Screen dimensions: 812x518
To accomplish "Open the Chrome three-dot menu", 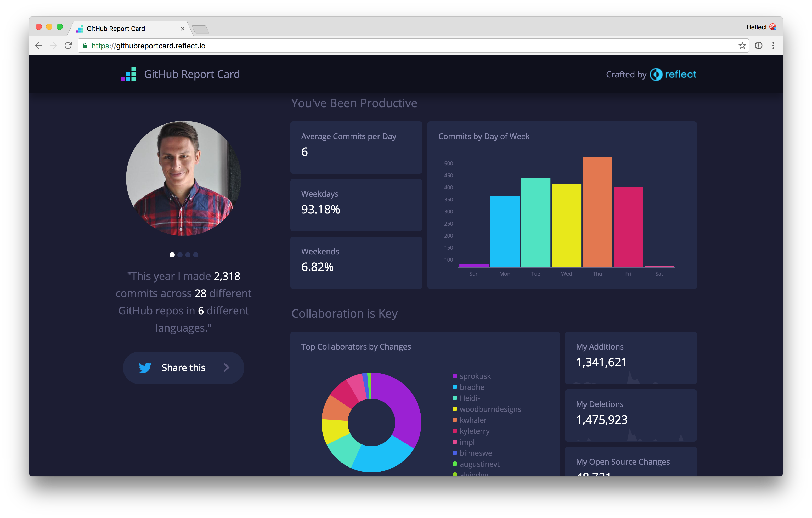I will [773, 46].
